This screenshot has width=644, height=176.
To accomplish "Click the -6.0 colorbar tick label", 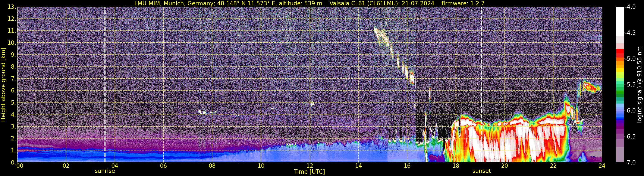I will click(630, 110).
